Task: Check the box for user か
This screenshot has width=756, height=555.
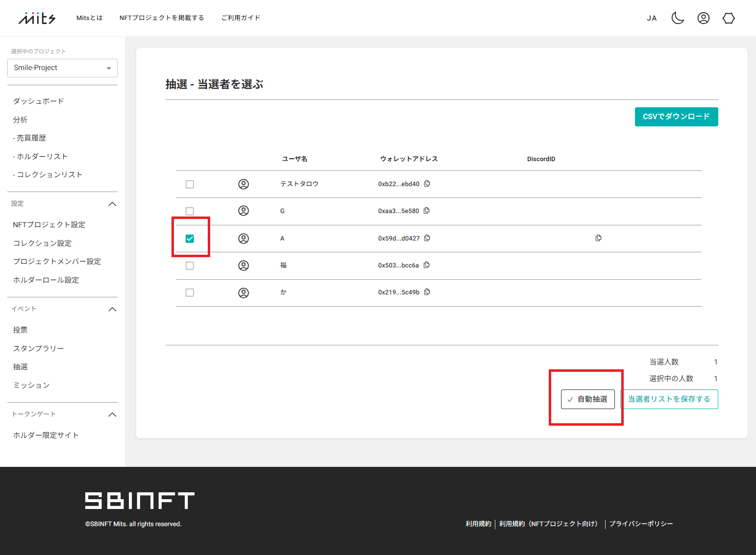Action: 190,292
